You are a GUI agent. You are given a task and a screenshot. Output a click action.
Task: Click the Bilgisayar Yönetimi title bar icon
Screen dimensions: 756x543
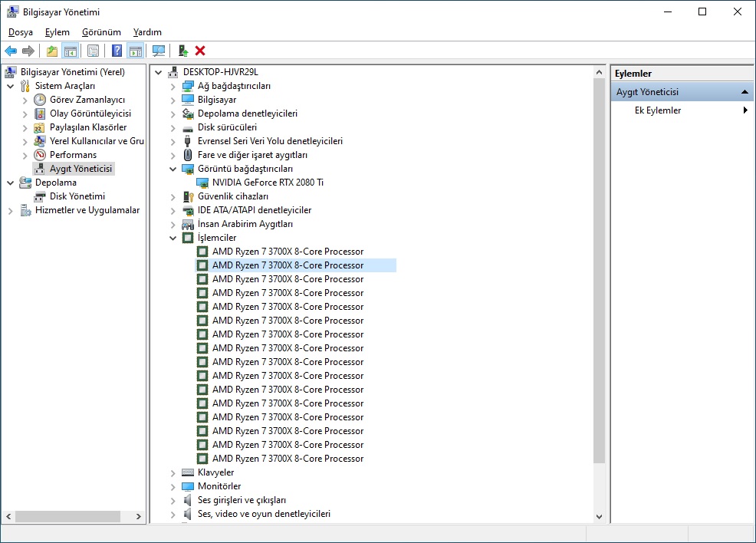pyautogui.click(x=12, y=12)
